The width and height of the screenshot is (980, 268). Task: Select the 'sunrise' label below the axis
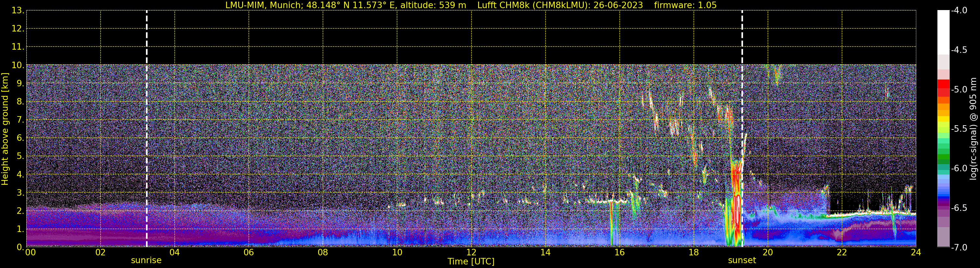tap(146, 261)
